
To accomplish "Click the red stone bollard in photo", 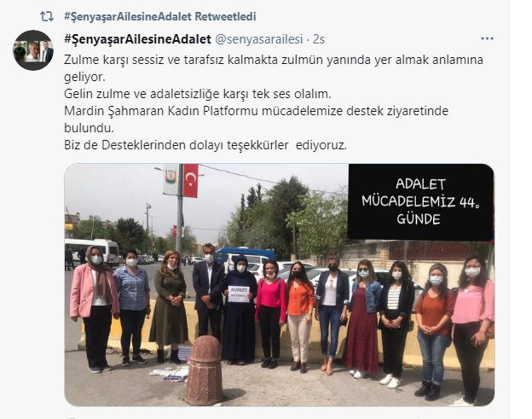I will pyautogui.click(x=204, y=370).
